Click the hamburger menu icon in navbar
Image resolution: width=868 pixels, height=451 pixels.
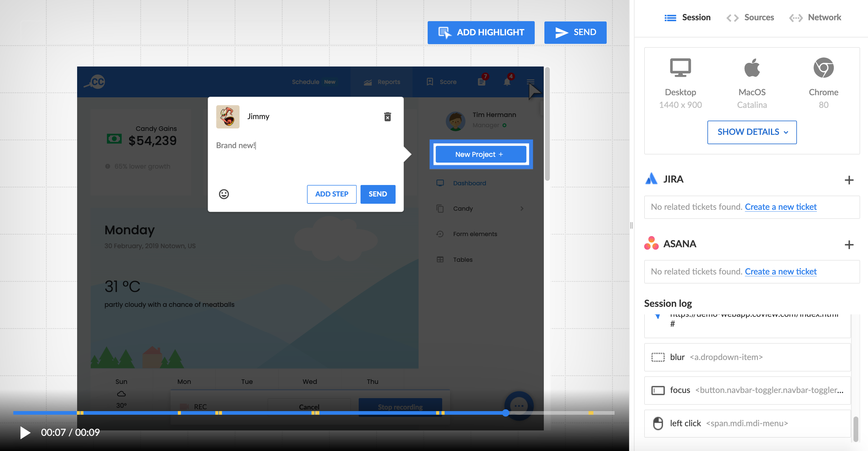coord(530,82)
